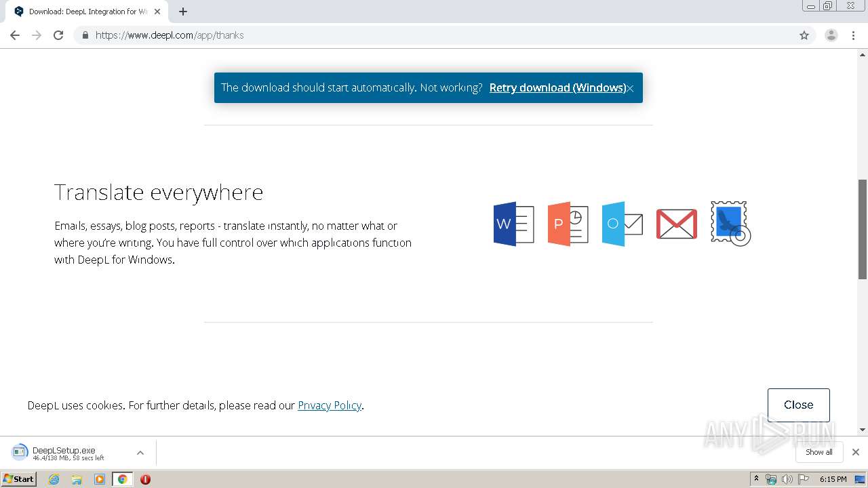Image resolution: width=868 pixels, height=488 pixels.
Task: Click the PowerPoint application icon
Action: coord(568,224)
